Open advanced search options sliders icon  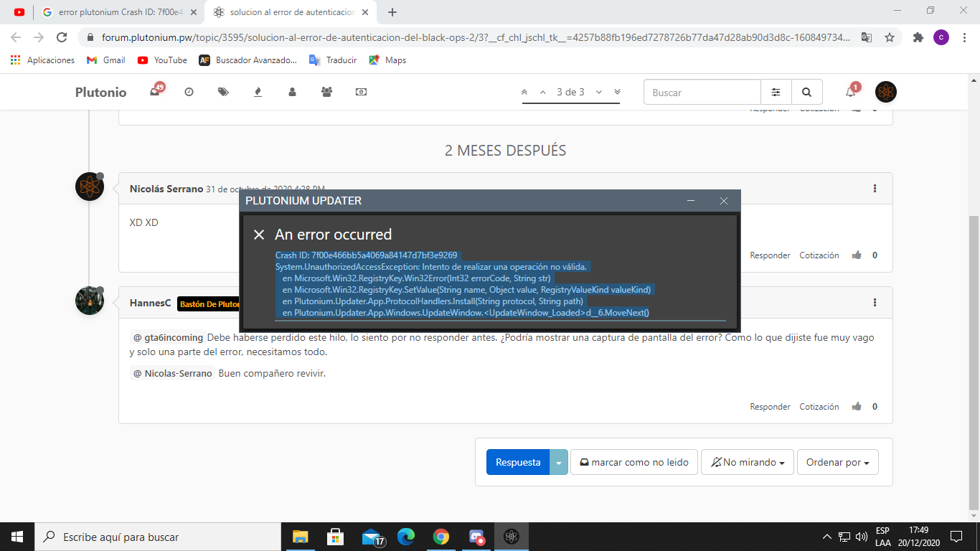(x=776, y=92)
